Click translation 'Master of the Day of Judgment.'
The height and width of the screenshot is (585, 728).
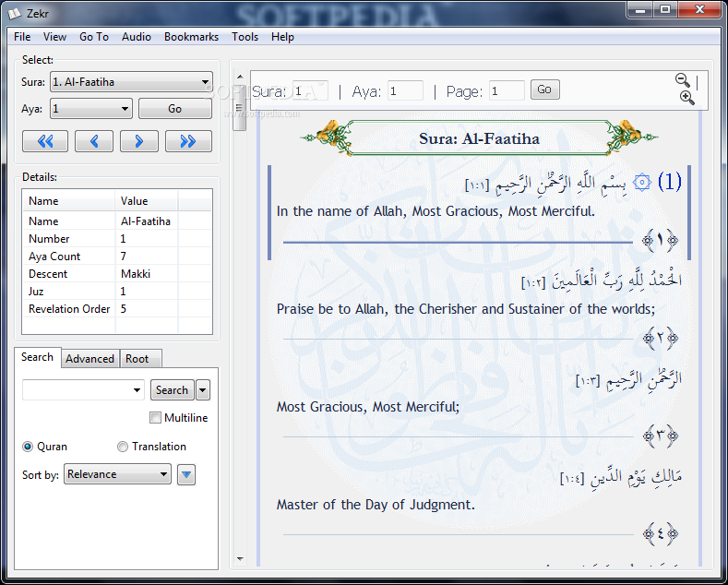(x=376, y=505)
